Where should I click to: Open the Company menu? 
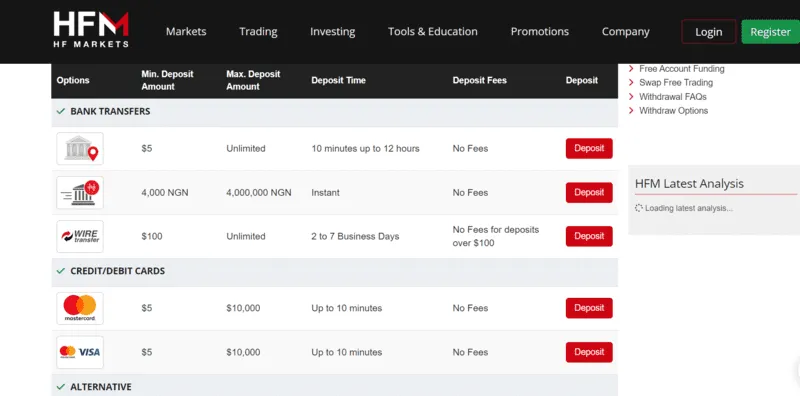[x=626, y=32]
